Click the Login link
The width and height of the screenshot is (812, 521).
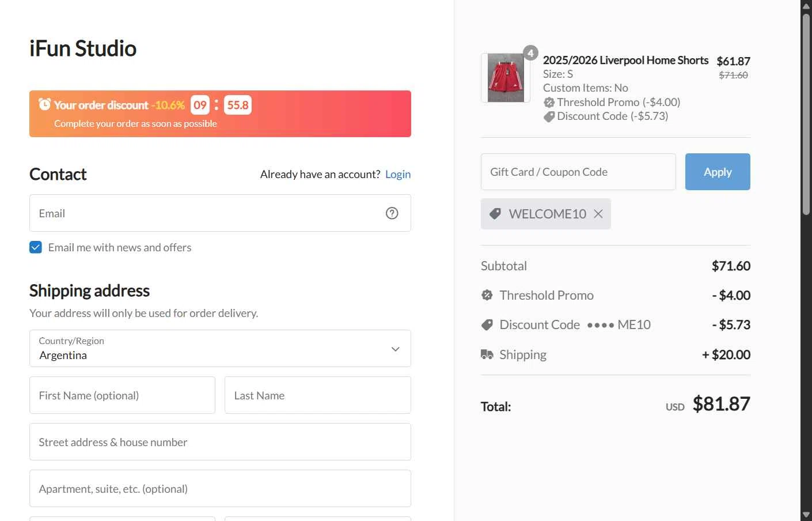(398, 174)
